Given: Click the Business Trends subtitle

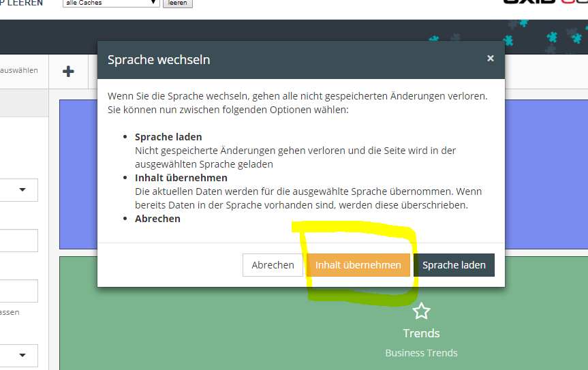Looking at the screenshot, I should coord(421,353).
